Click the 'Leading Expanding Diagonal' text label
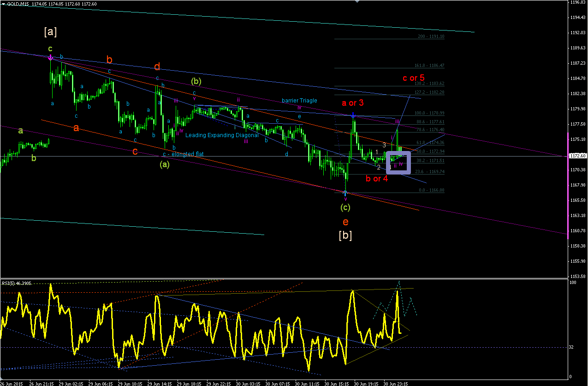588x386 pixels. (x=222, y=135)
